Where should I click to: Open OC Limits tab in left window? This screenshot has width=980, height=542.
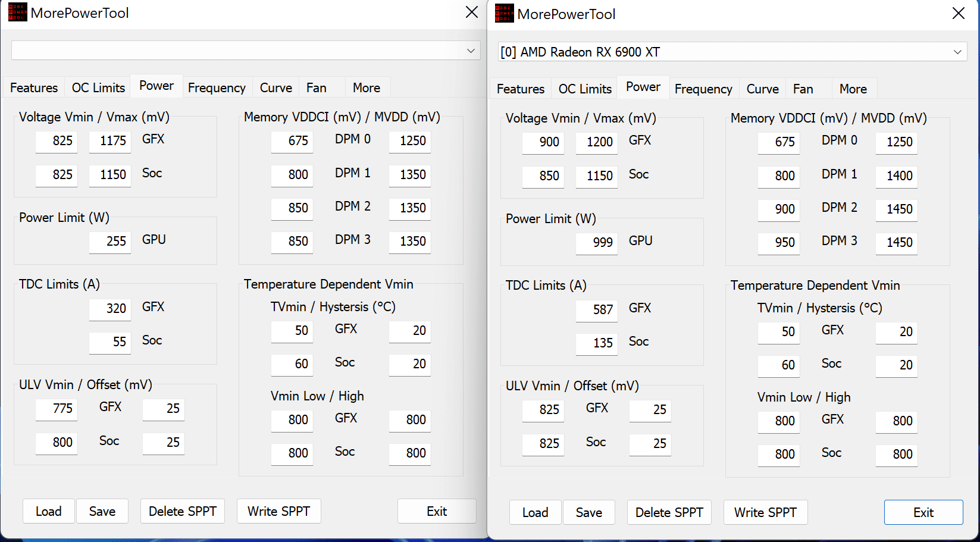click(98, 87)
